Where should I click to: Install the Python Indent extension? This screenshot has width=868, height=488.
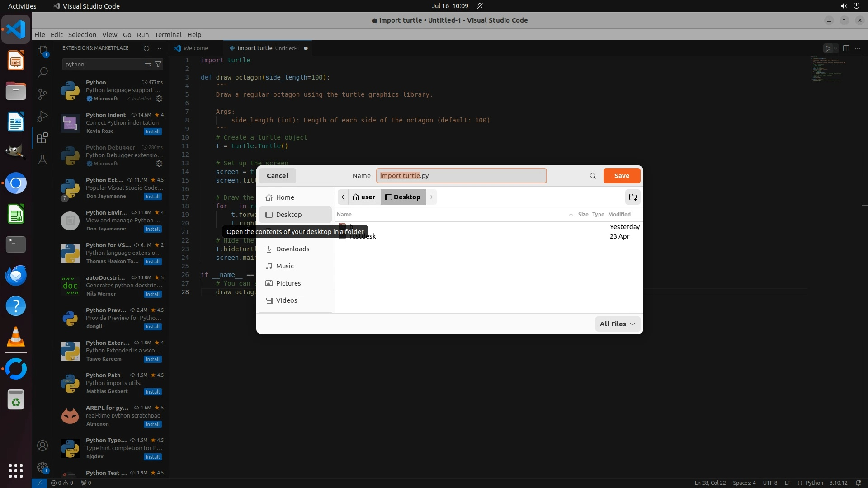point(152,131)
